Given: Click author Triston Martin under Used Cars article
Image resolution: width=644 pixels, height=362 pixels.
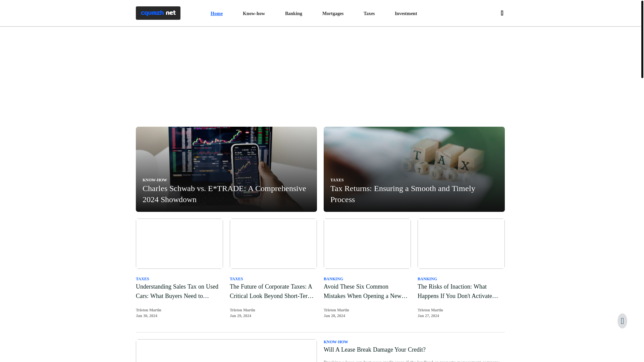Looking at the screenshot, I should tap(149, 310).
